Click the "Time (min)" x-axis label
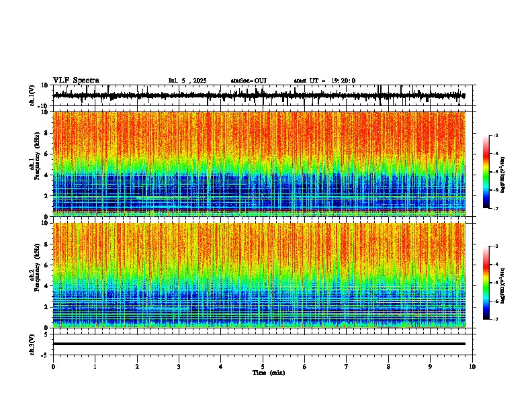 click(269, 373)
